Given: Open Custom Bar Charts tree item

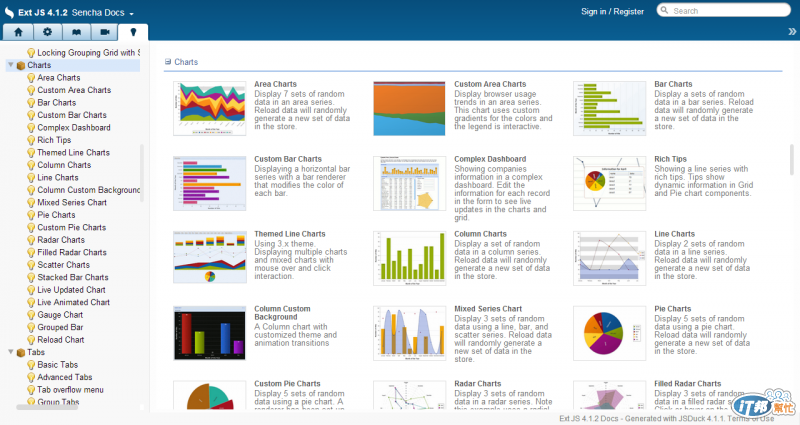Looking at the screenshot, I should 72,115.
